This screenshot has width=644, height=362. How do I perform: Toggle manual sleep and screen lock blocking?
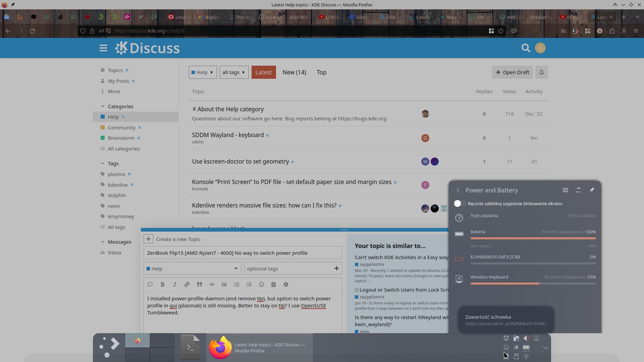460,203
